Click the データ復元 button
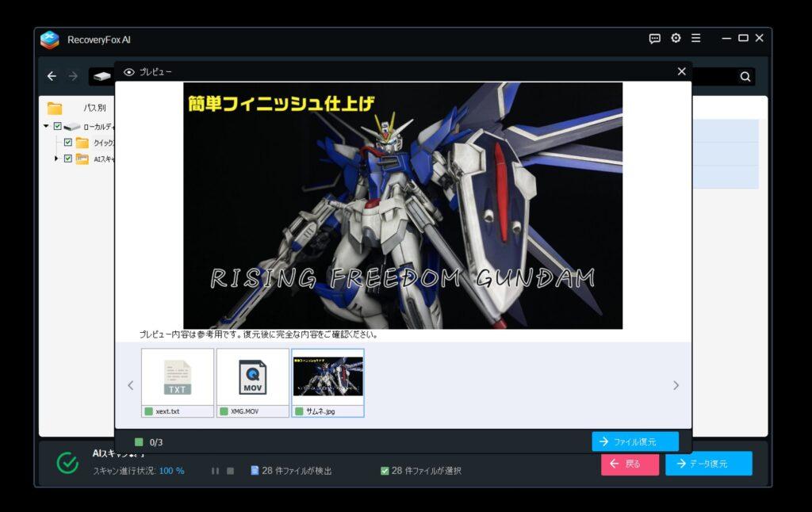 tap(708, 464)
